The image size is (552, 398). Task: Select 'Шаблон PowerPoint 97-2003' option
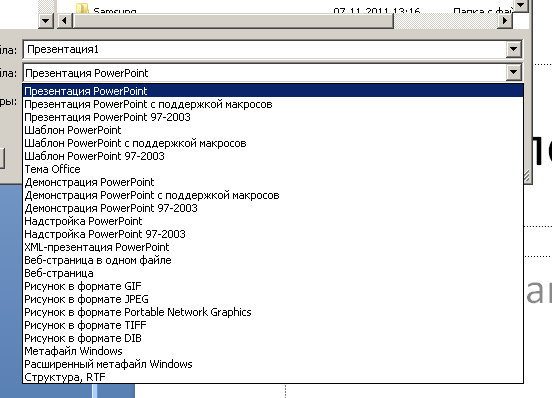[273, 156]
